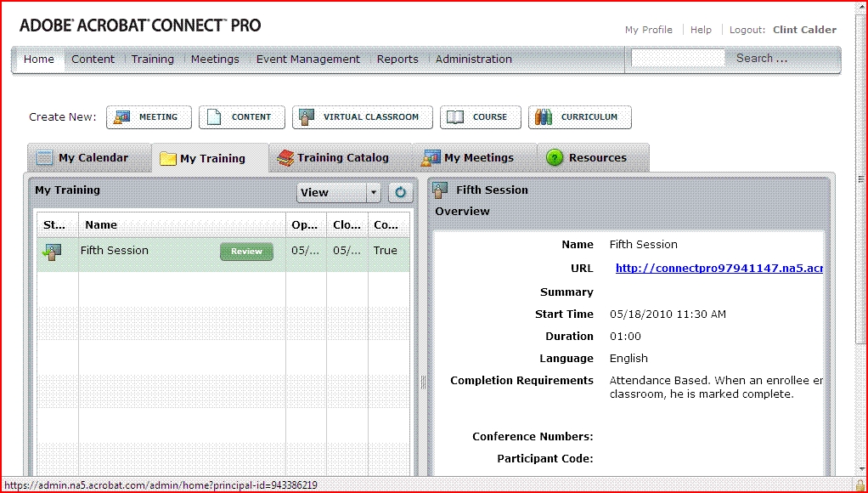Viewport: 868px width, 493px height.
Task: Focus the search input field
Action: [x=678, y=58]
